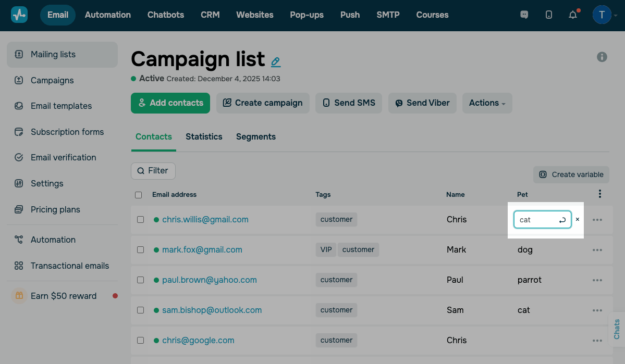Open the mobile device icon in header
The height and width of the screenshot is (364, 625).
click(x=549, y=15)
